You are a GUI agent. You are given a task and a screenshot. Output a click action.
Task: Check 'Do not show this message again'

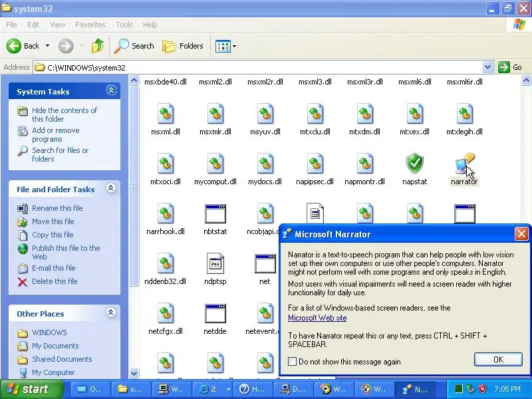click(x=292, y=362)
